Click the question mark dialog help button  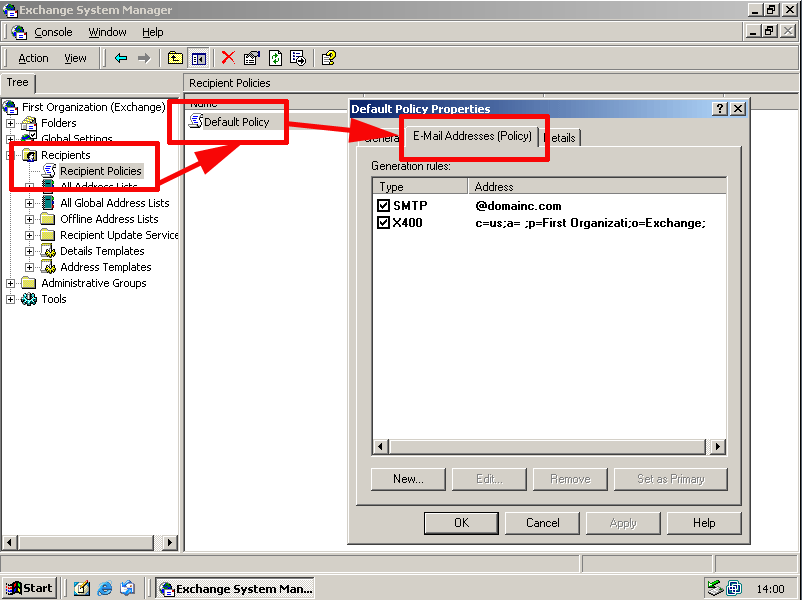click(720, 108)
